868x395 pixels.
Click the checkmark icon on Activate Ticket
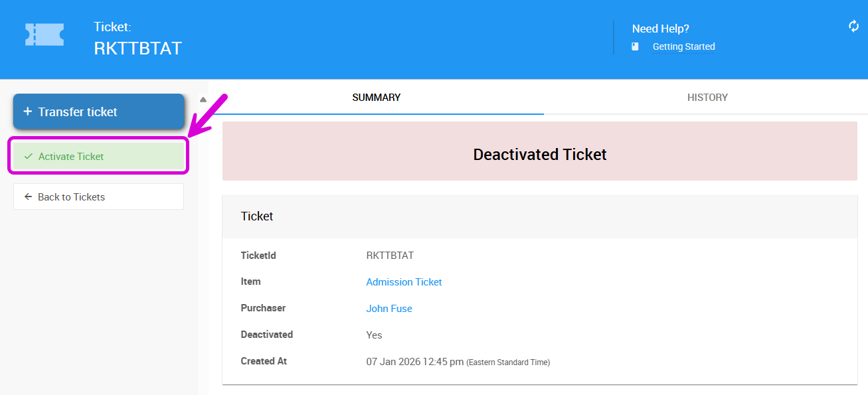28,157
